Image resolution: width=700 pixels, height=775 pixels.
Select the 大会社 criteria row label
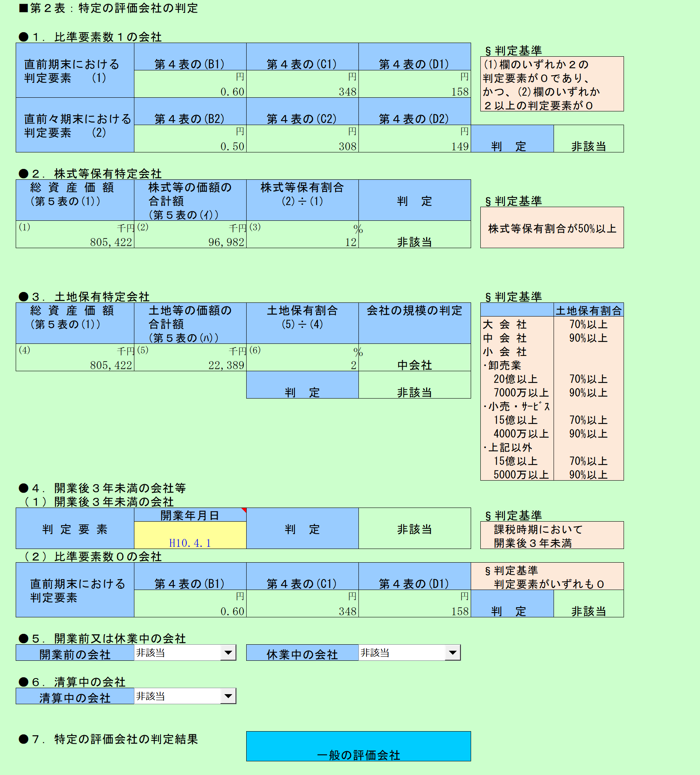[505, 324]
